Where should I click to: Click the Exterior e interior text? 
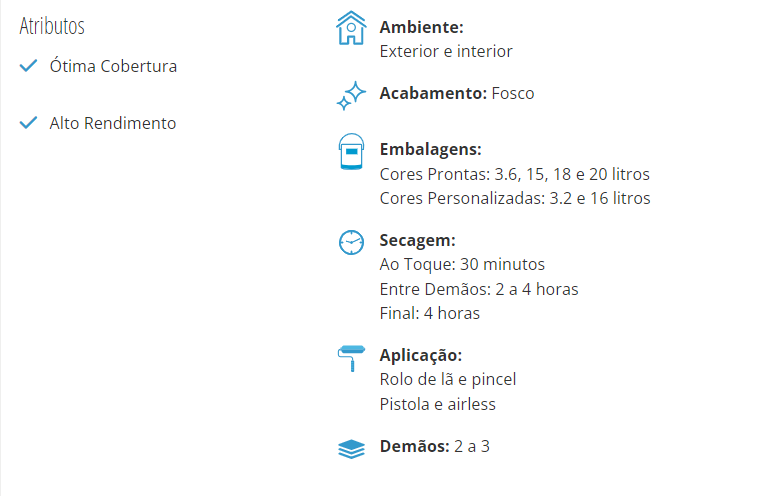tap(446, 52)
